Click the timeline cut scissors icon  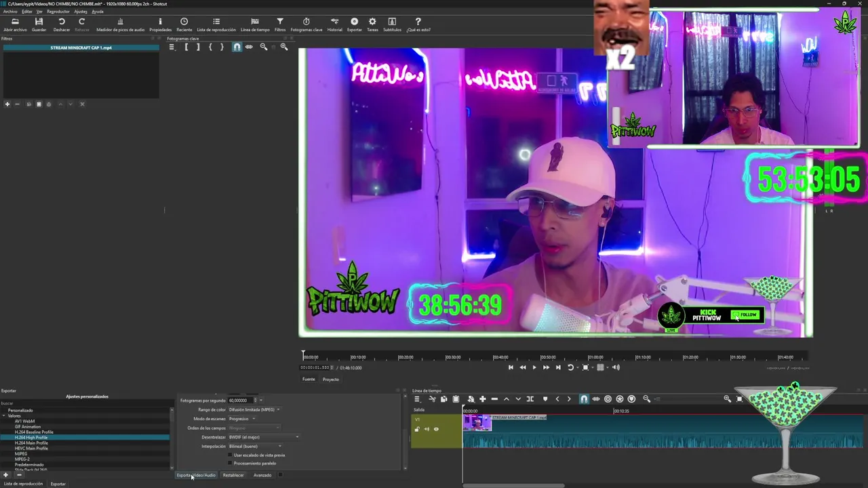(x=432, y=399)
